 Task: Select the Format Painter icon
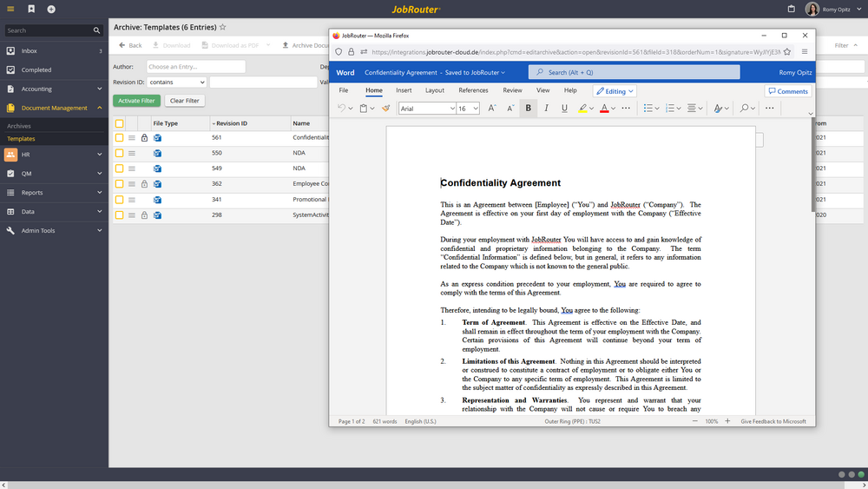[386, 108]
